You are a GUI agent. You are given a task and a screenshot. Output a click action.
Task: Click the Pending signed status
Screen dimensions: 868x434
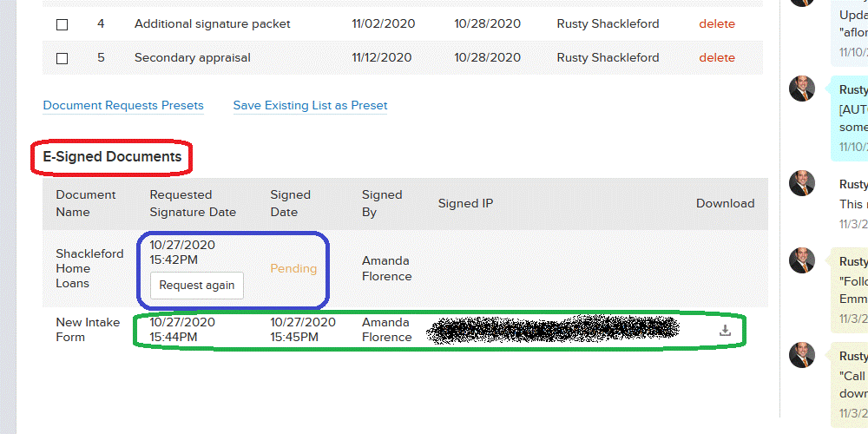293,268
